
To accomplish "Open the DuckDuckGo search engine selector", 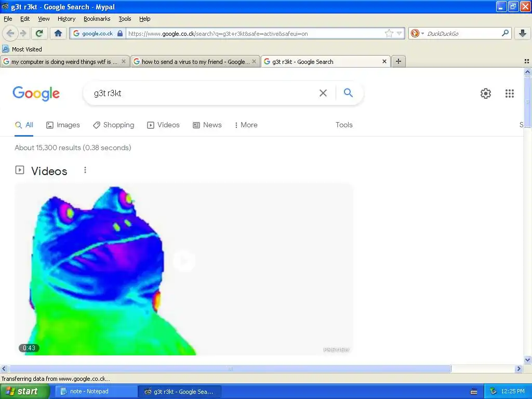I will (x=417, y=33).
